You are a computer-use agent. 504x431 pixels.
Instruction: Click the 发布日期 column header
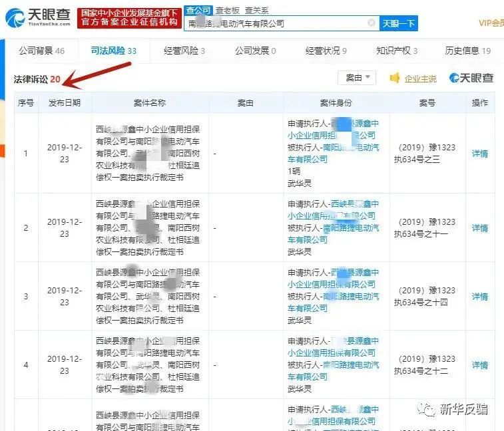tap(65, 103)
